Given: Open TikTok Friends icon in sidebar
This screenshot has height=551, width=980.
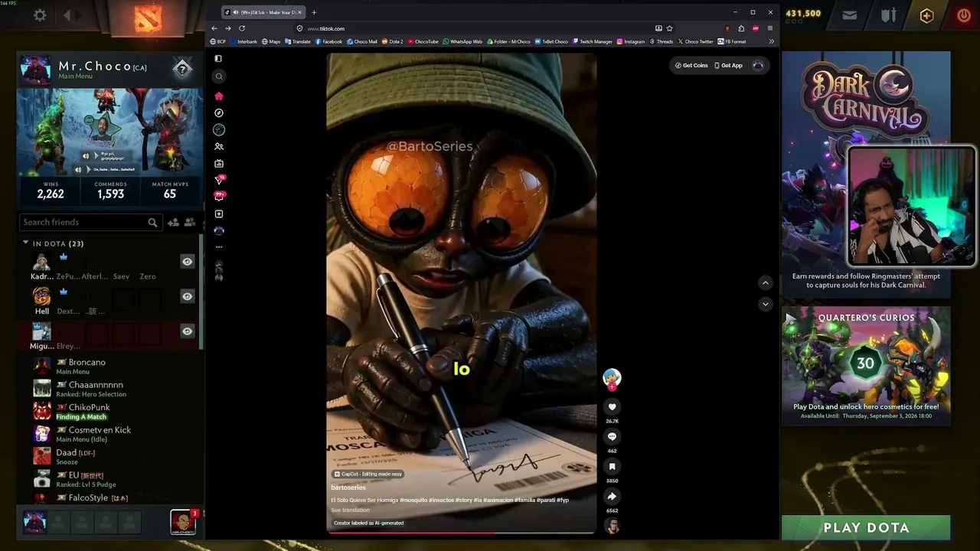Looking at the screenshot, I should click(219, 147).
